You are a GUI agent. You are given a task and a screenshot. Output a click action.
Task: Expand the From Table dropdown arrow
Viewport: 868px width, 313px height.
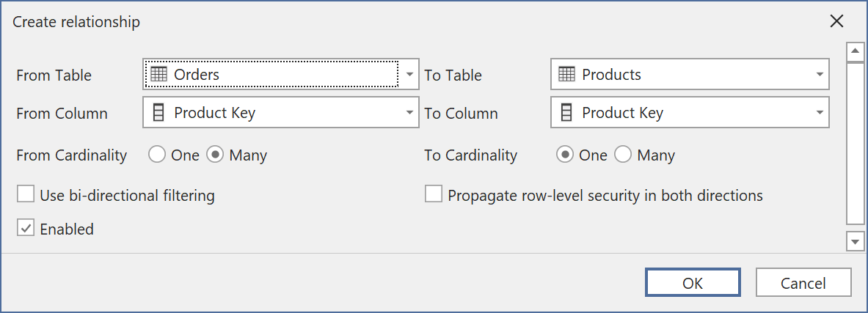coord(409,75)
